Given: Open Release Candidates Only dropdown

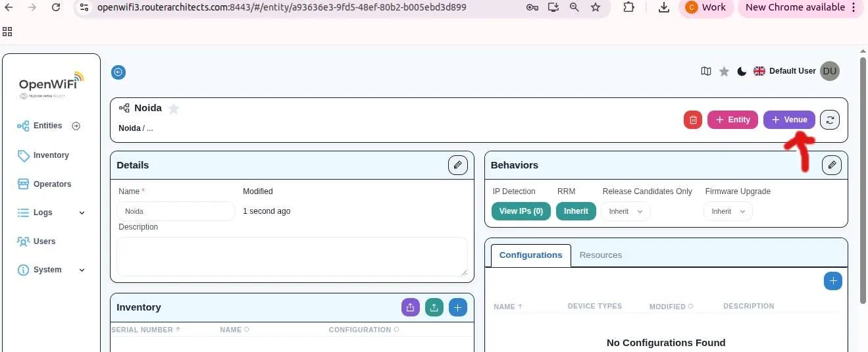Looking at the screenshot, I should (x=625, y=211).
